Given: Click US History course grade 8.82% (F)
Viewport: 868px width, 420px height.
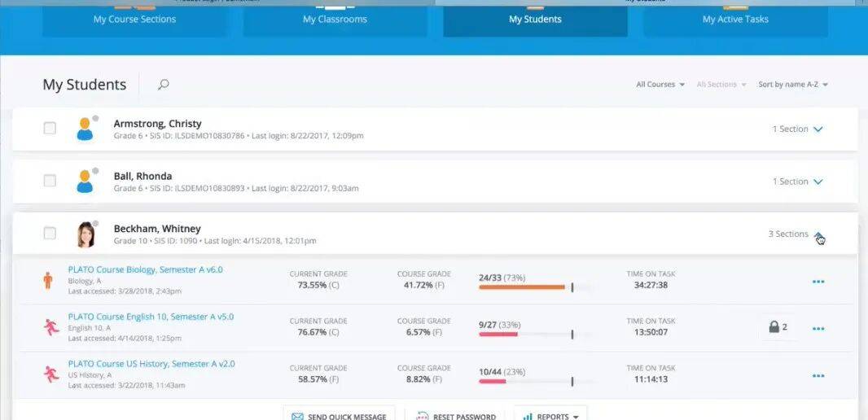Looking at the screenshot, I should 423,379.
